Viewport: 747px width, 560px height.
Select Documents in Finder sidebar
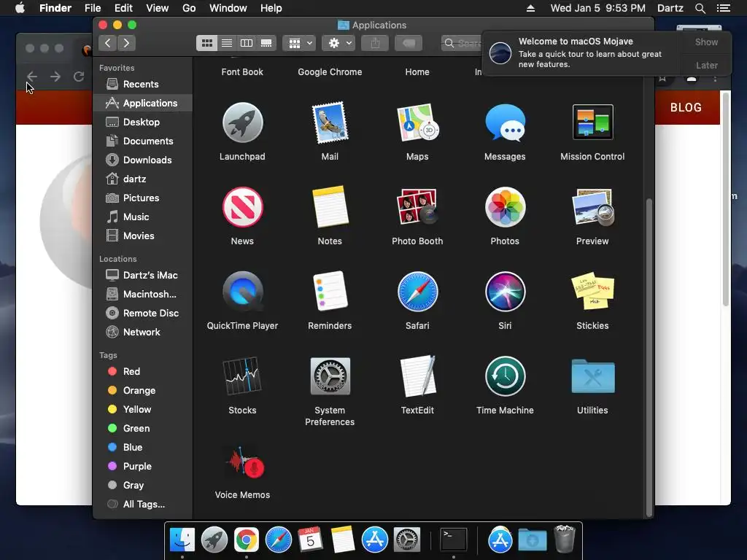pyautogui.click(x=143, y=141)
